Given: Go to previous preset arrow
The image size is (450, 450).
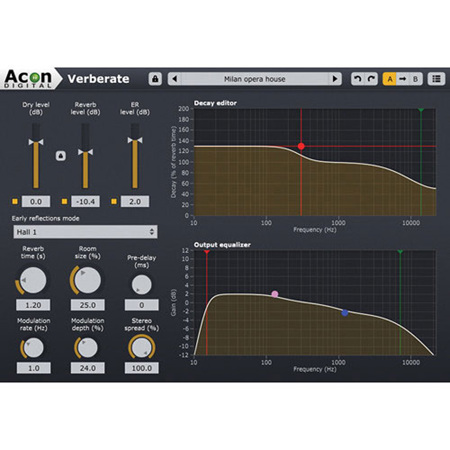Looking at the screenshot, I should (x=175, y=79).
